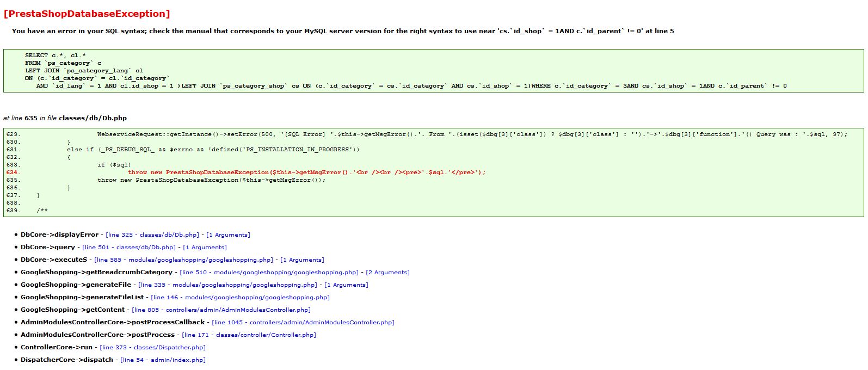Image resolution: width=868 pixels, height=370 pixels.
Task: Click code line 629 WebserviceRequest statement
Action: pos(472,134)
